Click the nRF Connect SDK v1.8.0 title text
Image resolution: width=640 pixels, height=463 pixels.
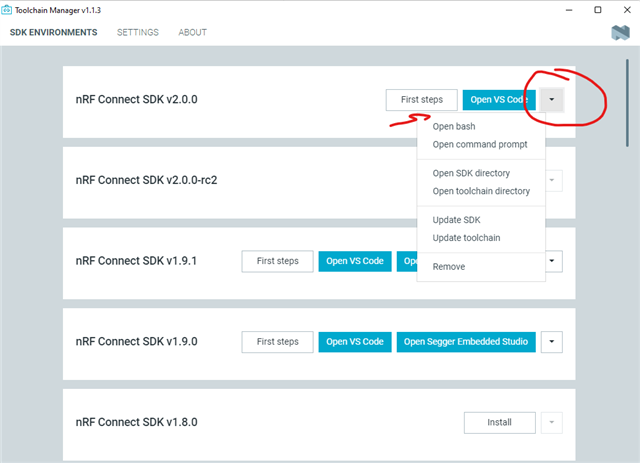136,422
